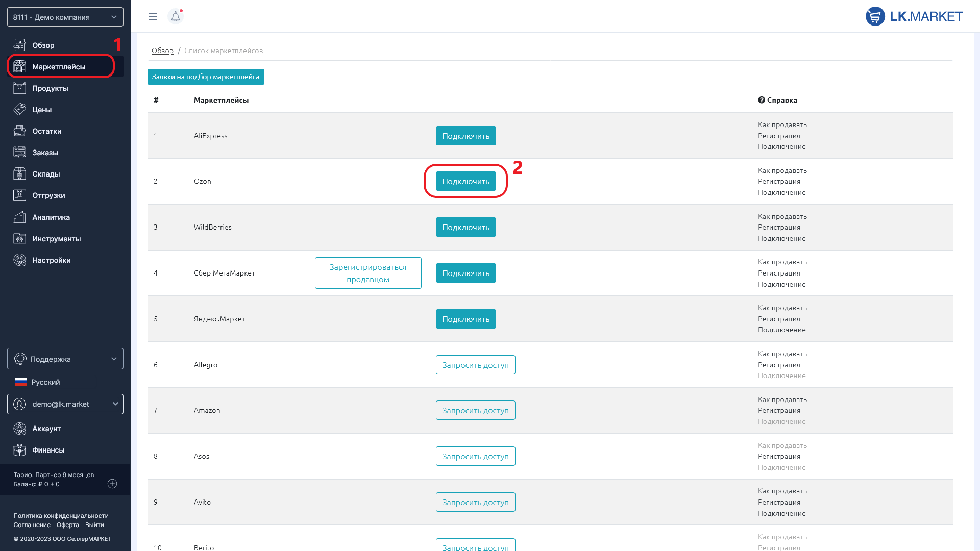Image resolution: width=980 pixels, height=551 pixels.
Task: Open the demo@lk.market account dropdown
Action: point(65,404)
